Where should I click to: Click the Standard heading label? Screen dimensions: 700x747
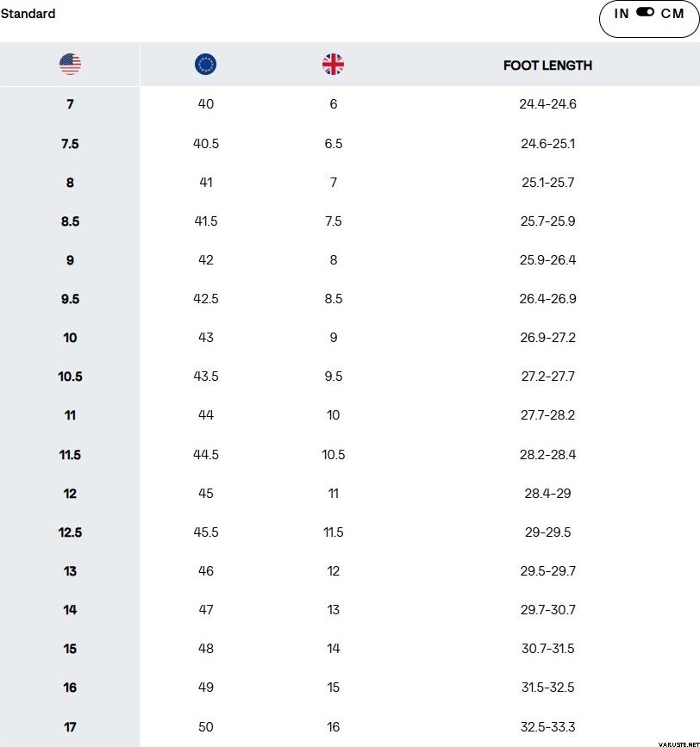tap(28, 14)
